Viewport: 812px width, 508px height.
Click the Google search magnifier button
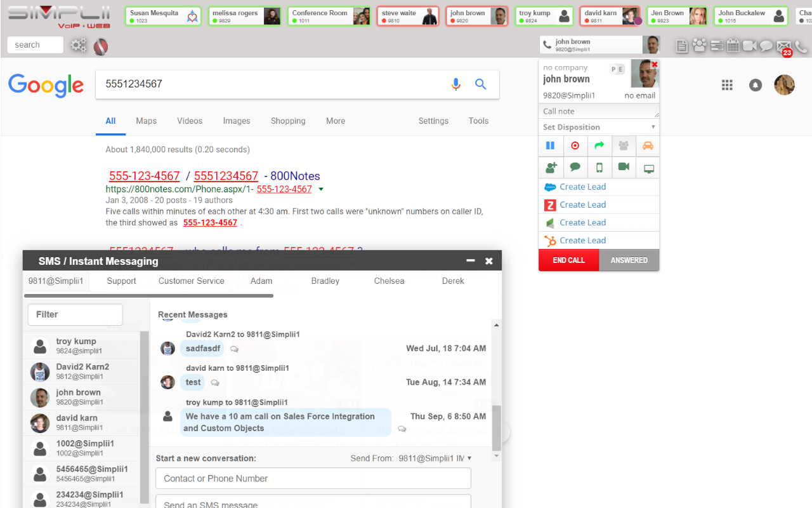click(481, 84)
